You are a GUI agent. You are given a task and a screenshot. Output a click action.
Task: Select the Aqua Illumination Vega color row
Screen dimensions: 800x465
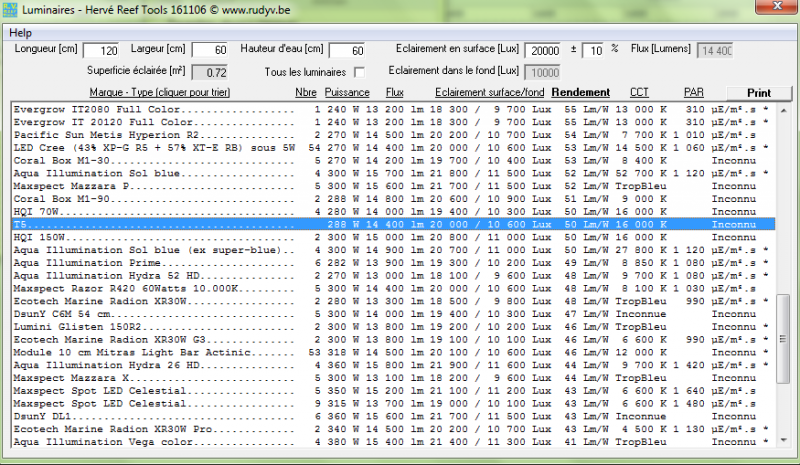[393, 442]
